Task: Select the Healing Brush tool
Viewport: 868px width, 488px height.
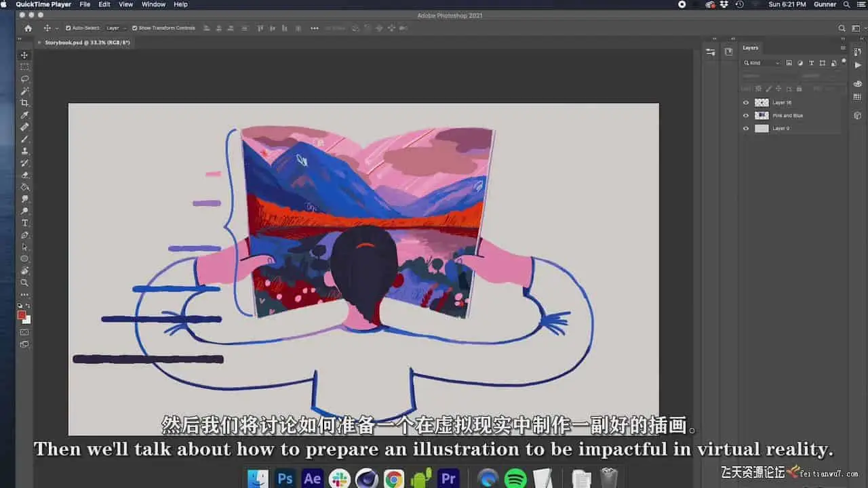Action: (x=24, y=127)
